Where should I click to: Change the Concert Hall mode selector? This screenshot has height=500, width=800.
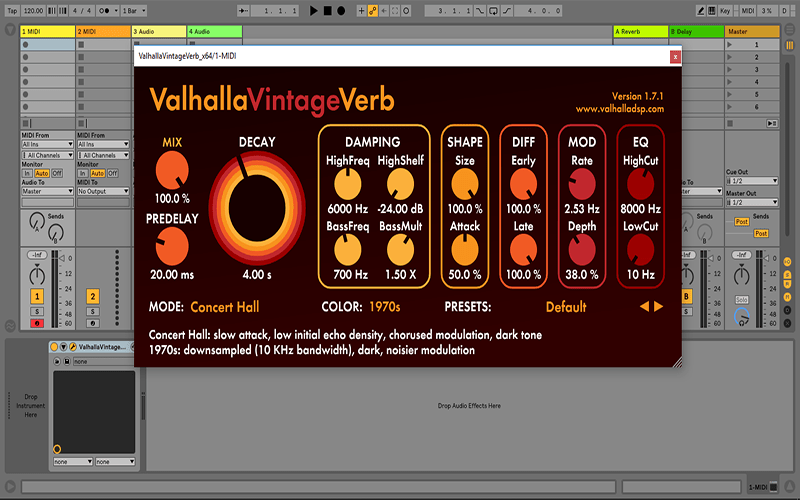tap(224, 307)
